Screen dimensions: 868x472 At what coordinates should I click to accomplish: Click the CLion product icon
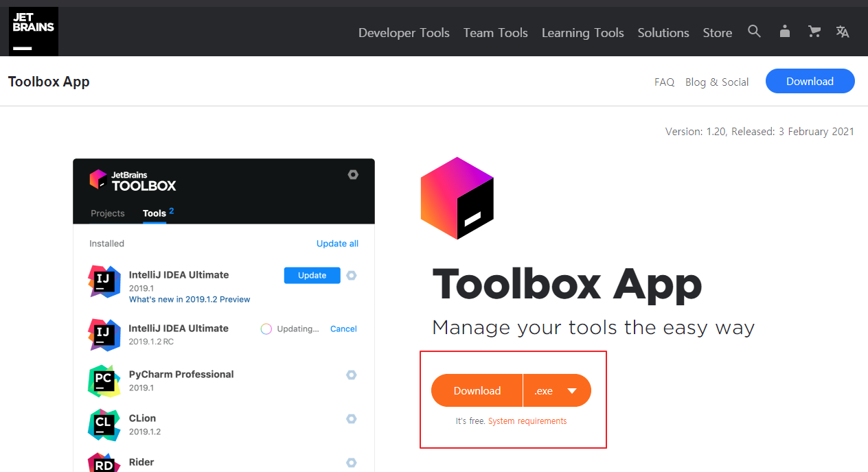[104, 425]
